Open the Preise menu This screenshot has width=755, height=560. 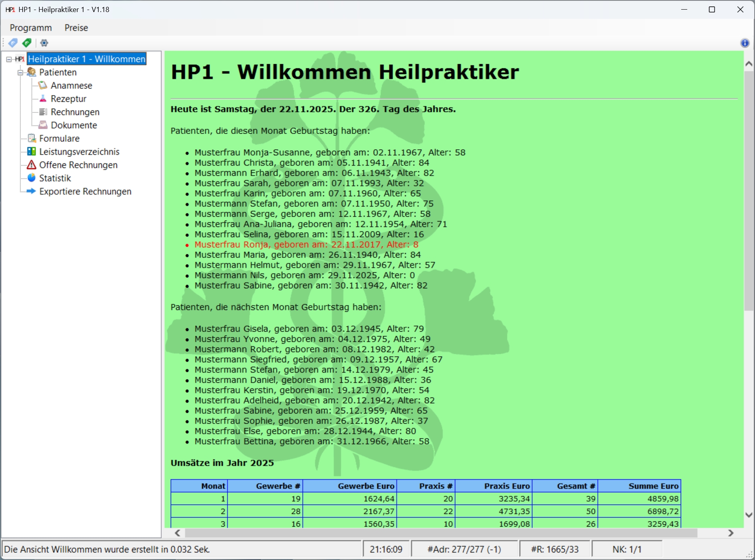[x=76, y=28]
